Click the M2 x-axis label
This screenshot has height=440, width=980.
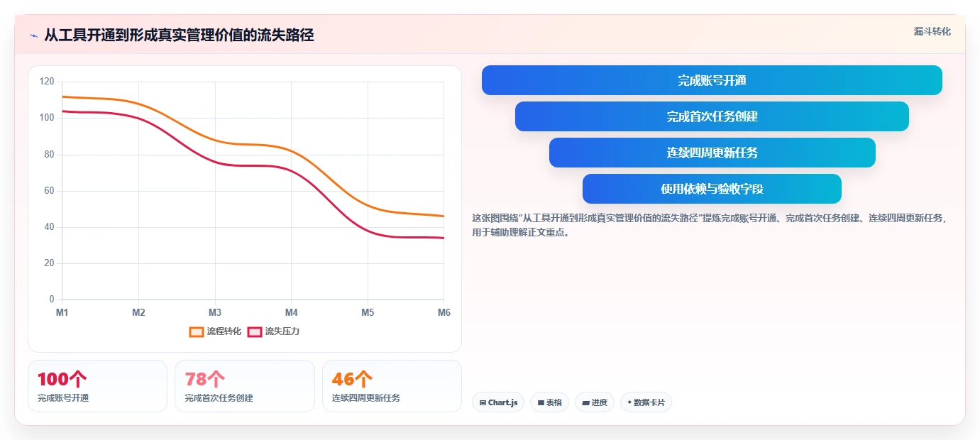click(138, 313)
